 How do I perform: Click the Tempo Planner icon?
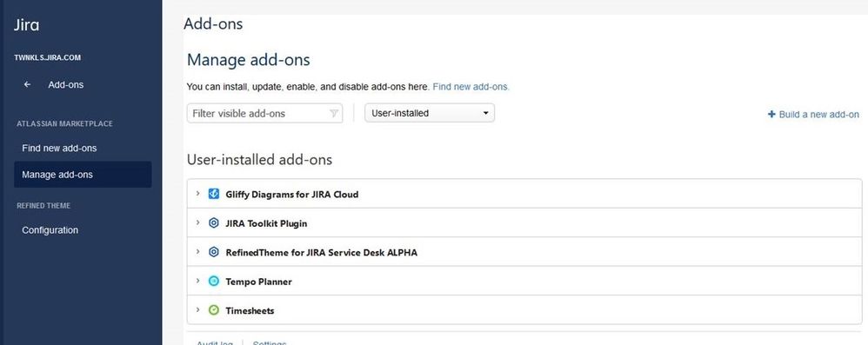click(214, 282)
